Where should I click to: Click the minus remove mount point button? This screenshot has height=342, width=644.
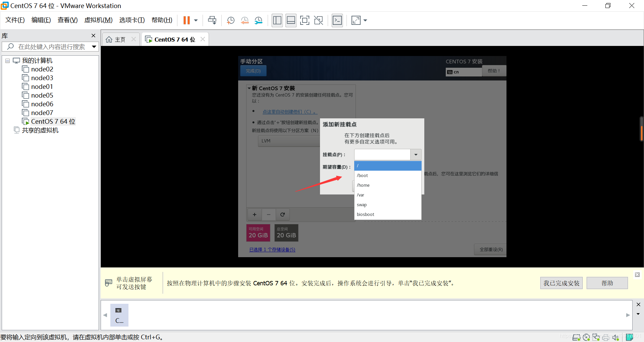coord(269,215)
